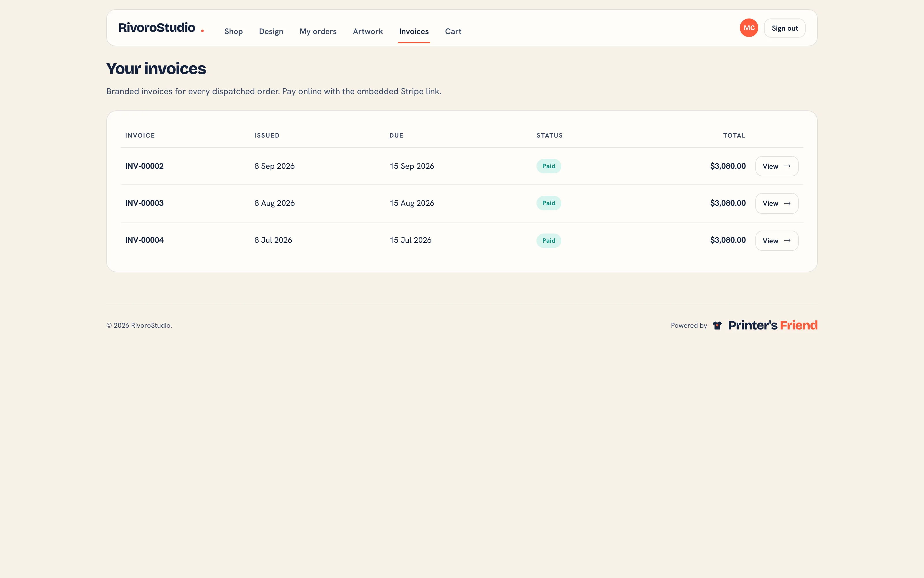View invoice INV-00003
Screen dimensions: 924x578
777,203
